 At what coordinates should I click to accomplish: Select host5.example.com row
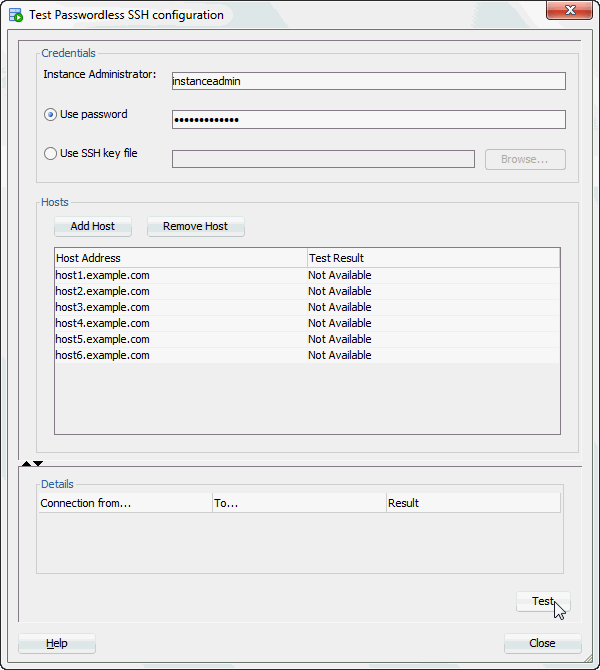307,339
